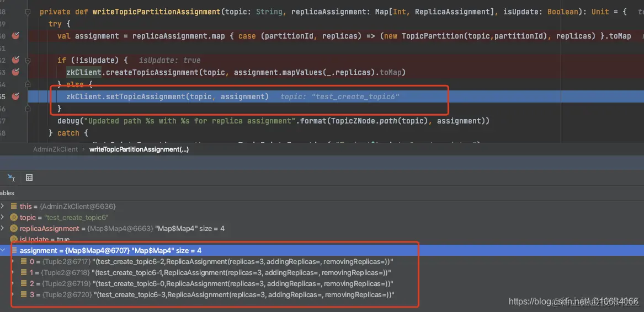Expand the 'this' variable node
This screenshot has width=644, height=312.
[x=2, y=206]
